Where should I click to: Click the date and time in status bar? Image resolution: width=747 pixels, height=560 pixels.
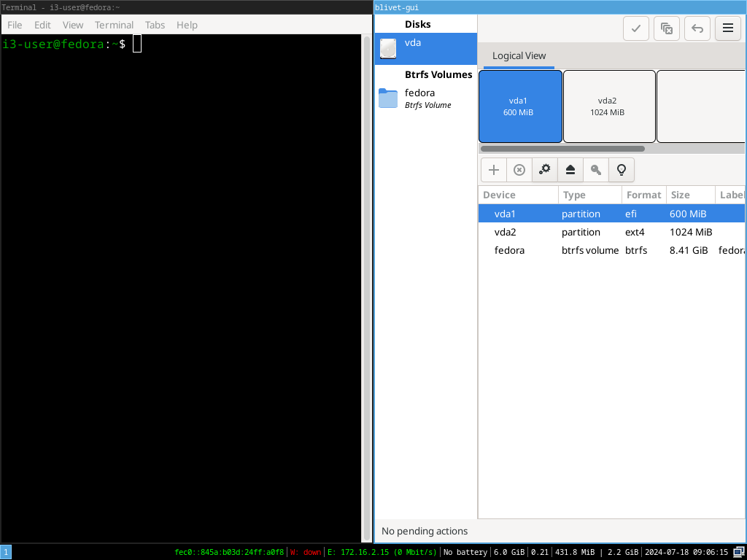[686, 553]
